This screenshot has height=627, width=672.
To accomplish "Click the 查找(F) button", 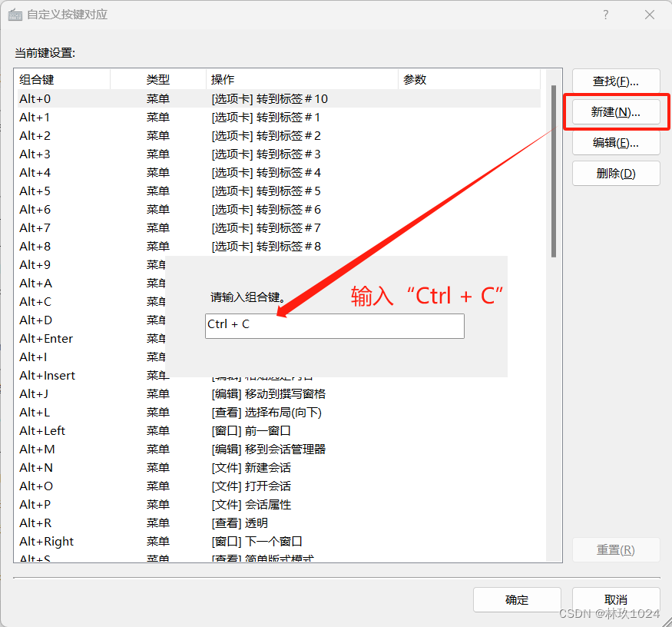I will pyautogui.click(x=615, y=81).
